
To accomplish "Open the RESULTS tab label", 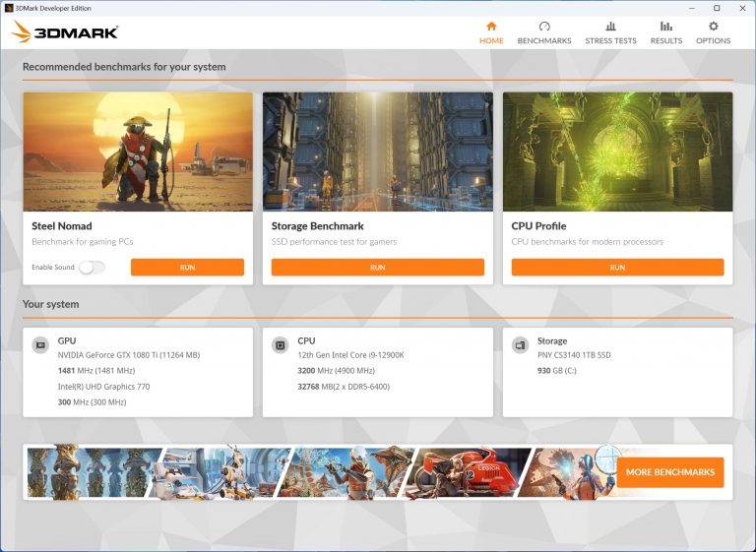I will tap(665, 41).
